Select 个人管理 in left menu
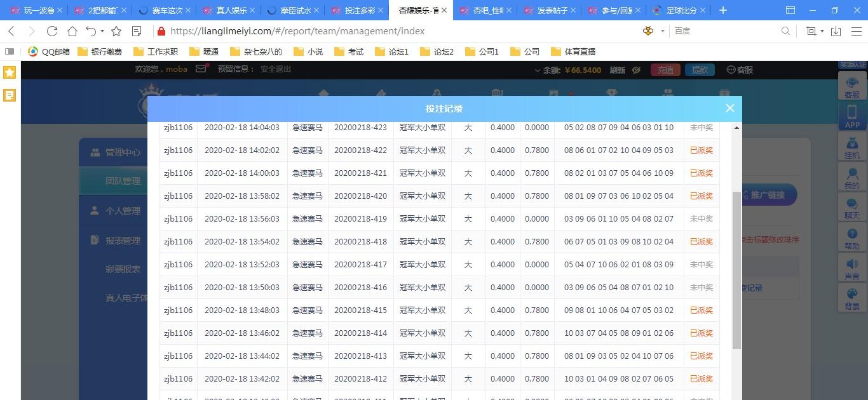 pyautogui.click(x=113, y=210)
